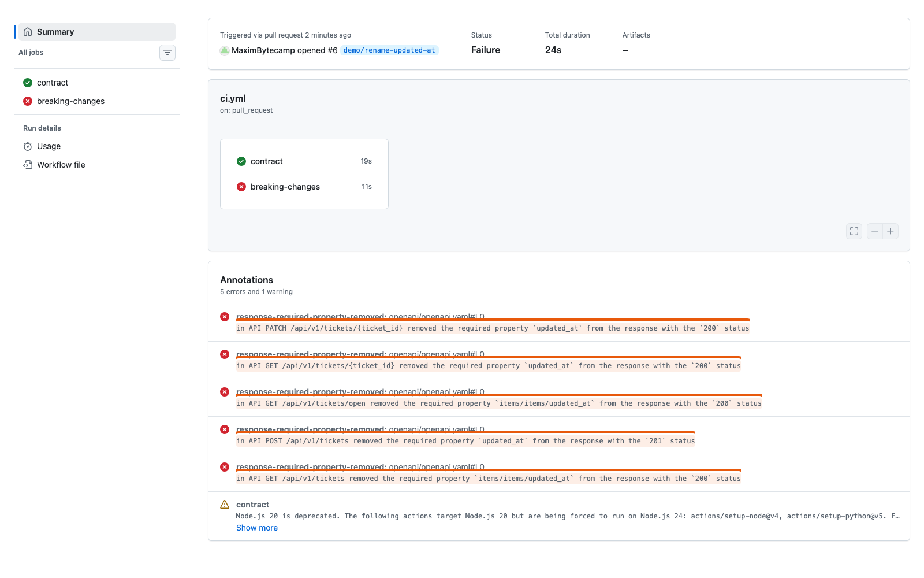Click the home icon beside Summary
This screenshot has height=578, width=924.
click(x=28, y=32)
